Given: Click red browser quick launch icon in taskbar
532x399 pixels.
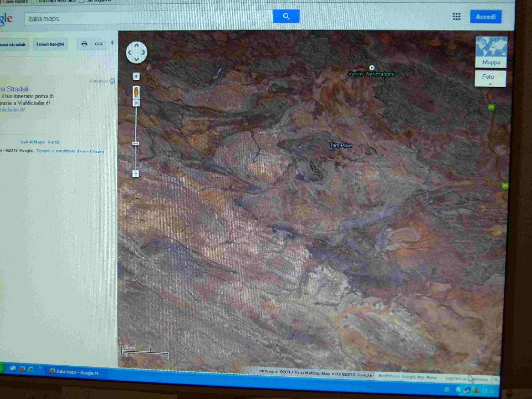Looking at the screenshot, I should (x=22, y=369).
